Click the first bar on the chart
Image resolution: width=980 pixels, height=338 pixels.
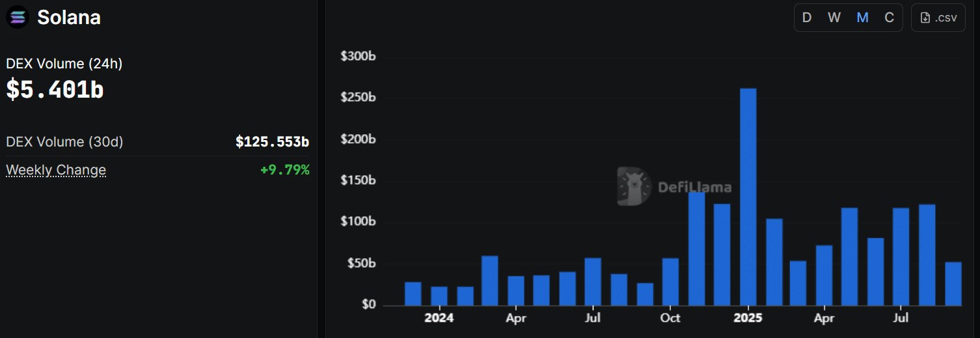click(x=413, y=294)
